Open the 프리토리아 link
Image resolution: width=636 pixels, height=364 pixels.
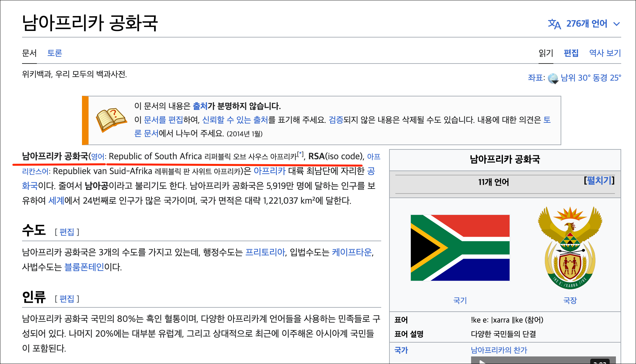point(265,252)
